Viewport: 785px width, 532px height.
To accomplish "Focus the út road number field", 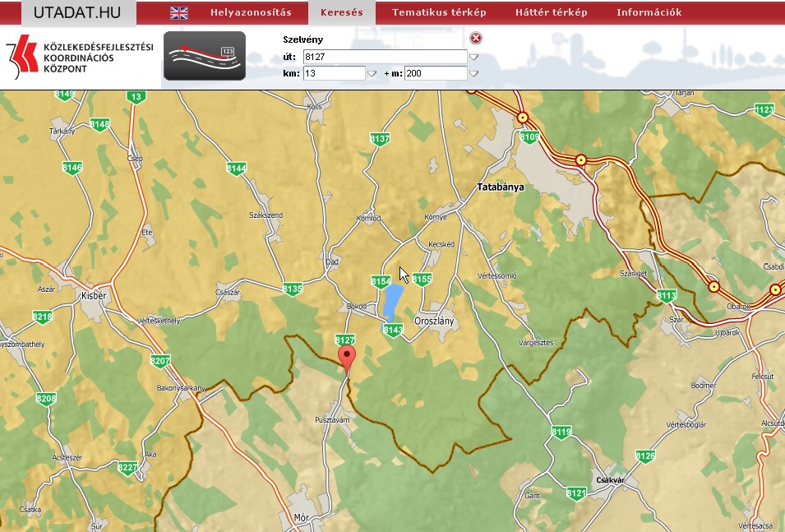I will (384, 57).
